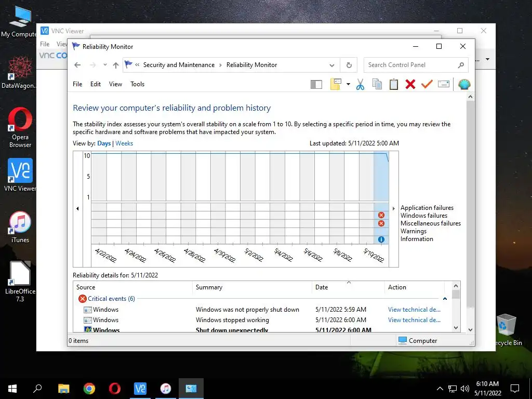Sort details by Date column

(348, 287)
